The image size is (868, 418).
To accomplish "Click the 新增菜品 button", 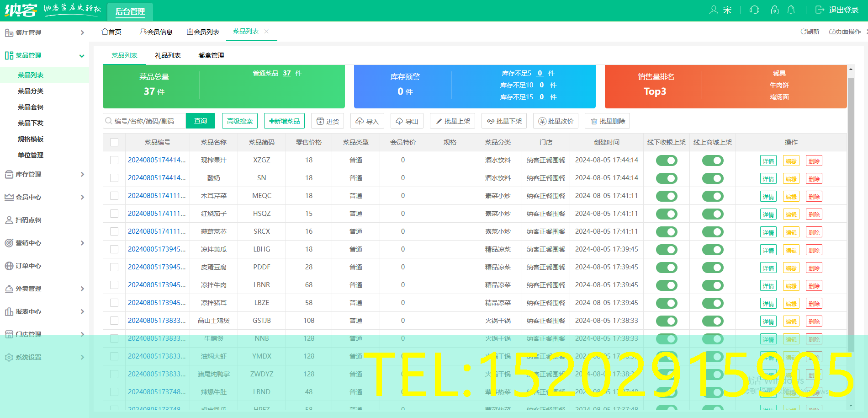I will point(285,121).
